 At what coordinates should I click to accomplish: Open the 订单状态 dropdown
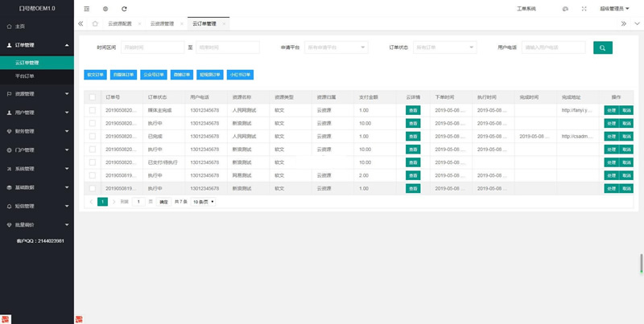click(445, 47)
